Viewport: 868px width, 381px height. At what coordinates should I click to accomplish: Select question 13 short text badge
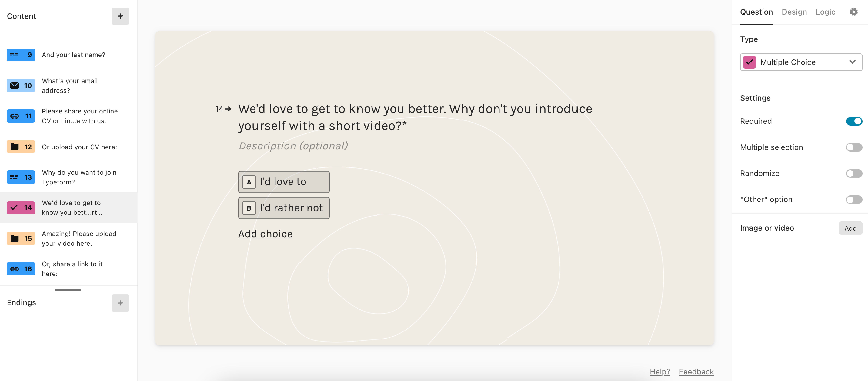click(21, 177)
